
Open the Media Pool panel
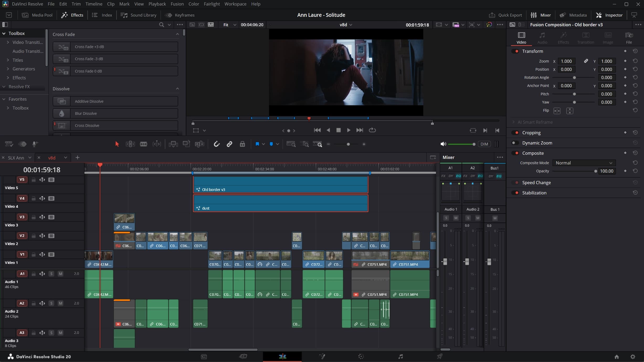37,15
